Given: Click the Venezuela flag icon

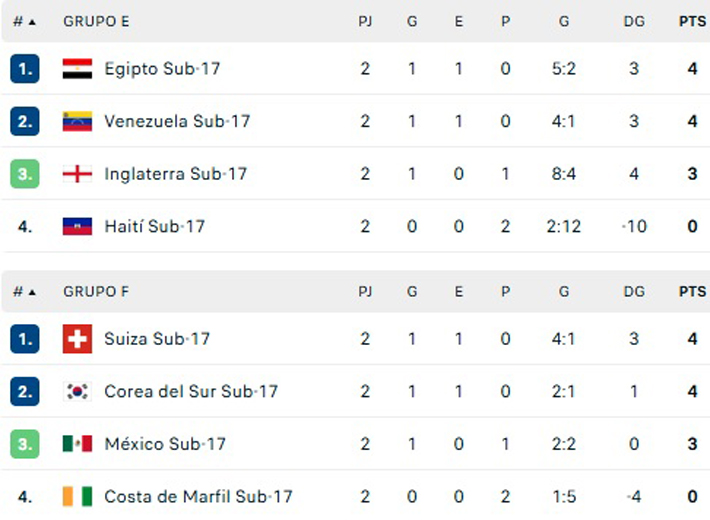Looking at the screenshot, I should 77,122.
